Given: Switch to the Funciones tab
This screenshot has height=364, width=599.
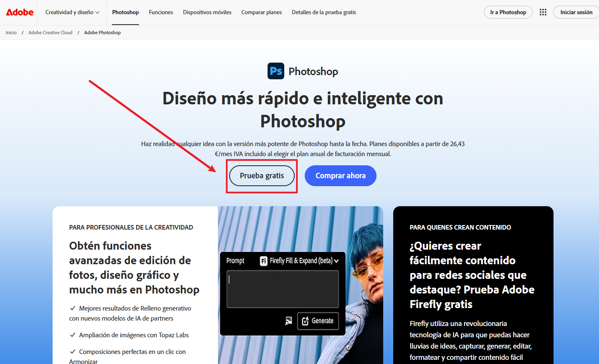Looking at the screenshot, I should coord(161,12).
